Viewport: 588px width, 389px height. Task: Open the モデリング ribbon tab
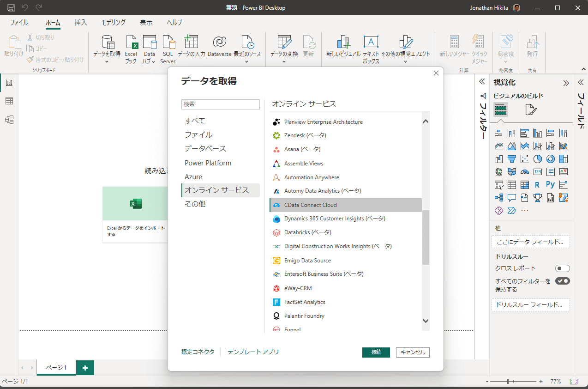[113, 22]
